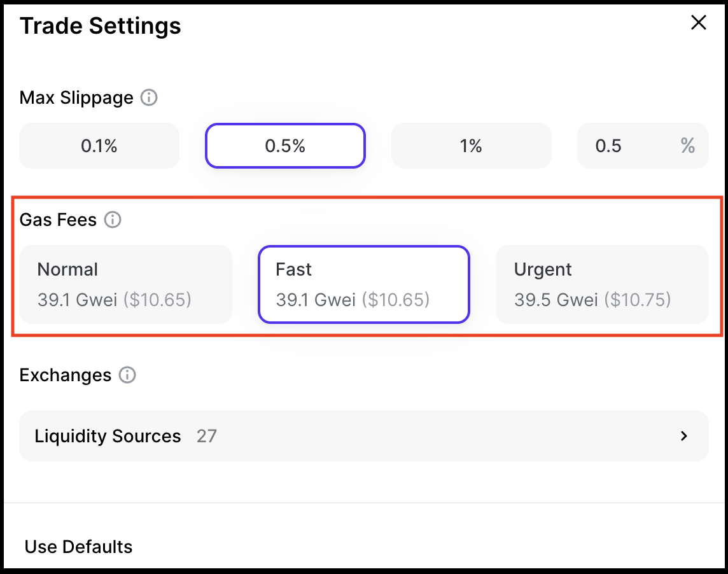The width and height of the screenshot is (728, 574).
Task: Click the liquidity sources count 27
Action: [x=206, y=436]
